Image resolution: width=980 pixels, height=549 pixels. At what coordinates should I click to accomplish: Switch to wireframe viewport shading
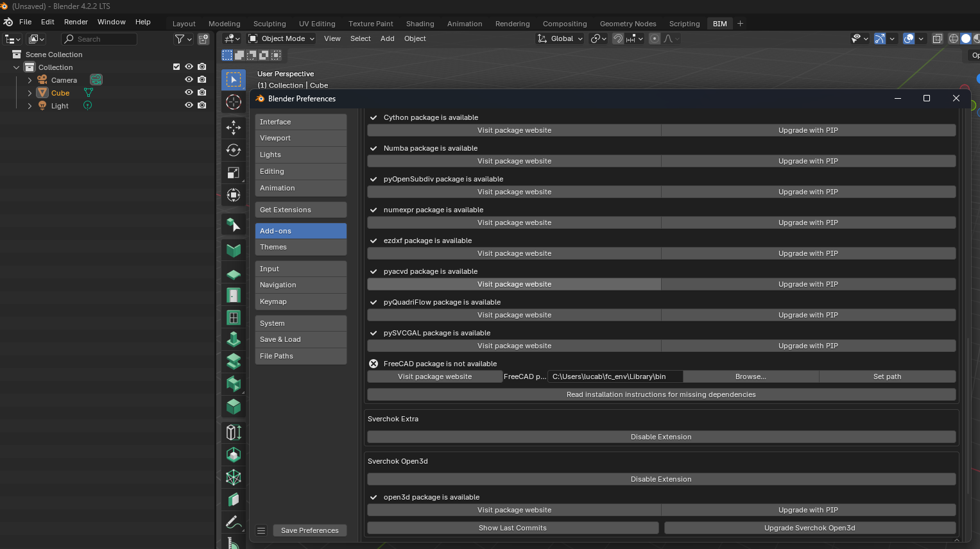pyautogui.click(x=954, y=38)
